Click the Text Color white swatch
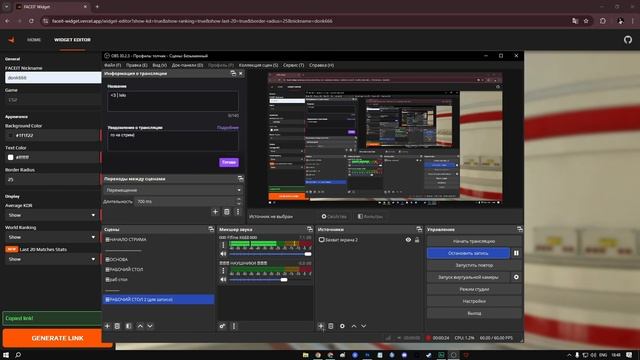The image size is (640, 360). pyautogui.click(x=10, y=157)
